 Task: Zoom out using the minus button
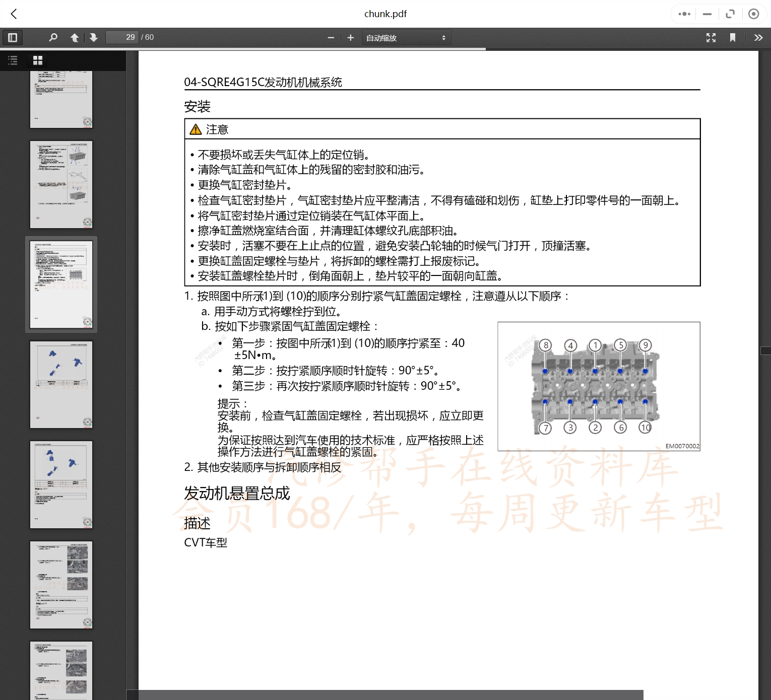click(x=331, y=37)
